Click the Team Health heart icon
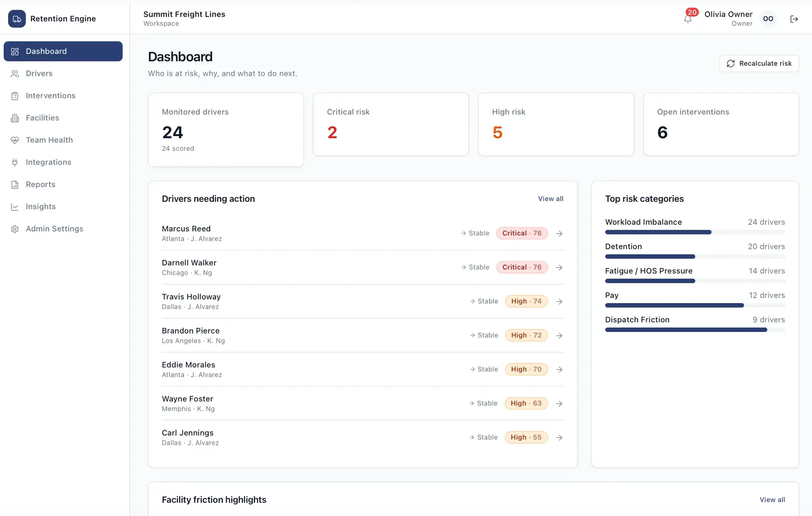The width and height of the screenshot is (812, 516). pyautogui.click(x=15, y=140)
